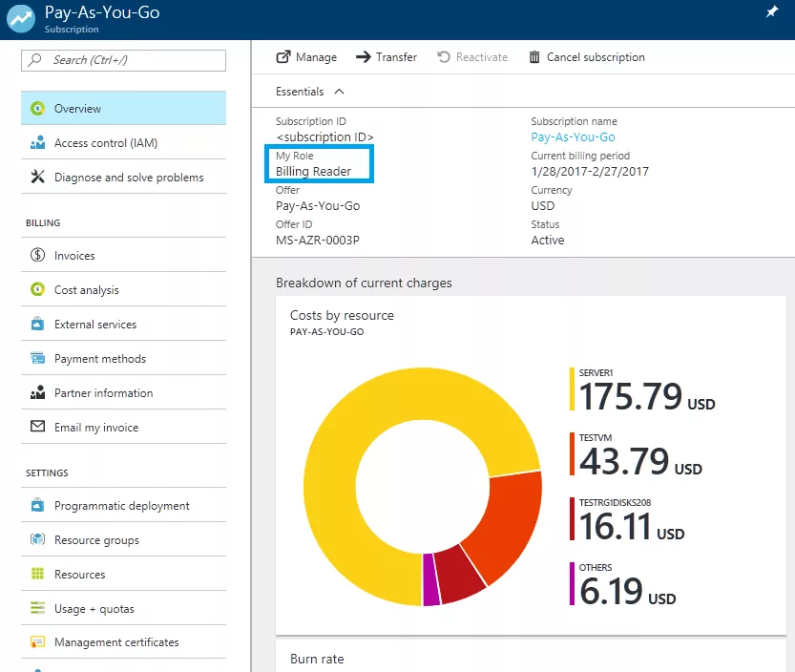This screenshot has width=795, height=672.
Task: Open External services
Action: [123, 324]
